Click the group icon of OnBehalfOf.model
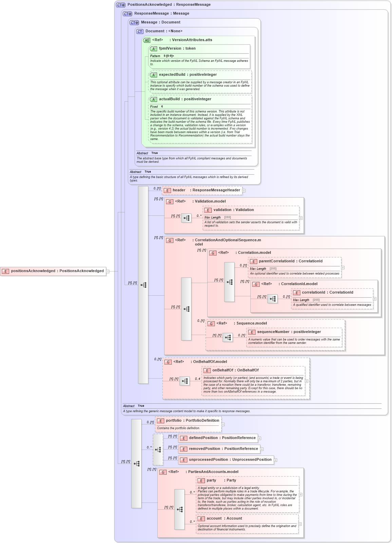Image resolution: width=392 pixels, height=543 pixels. coord(168,362)
